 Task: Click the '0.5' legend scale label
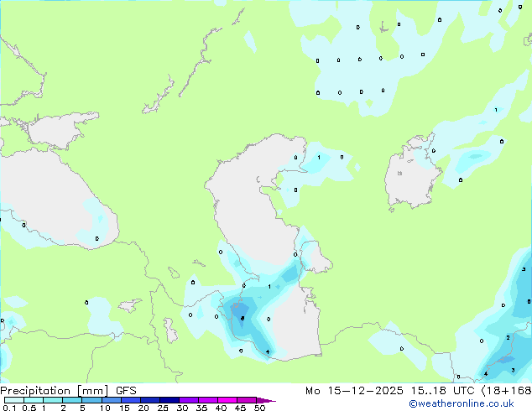pos(29,408)
